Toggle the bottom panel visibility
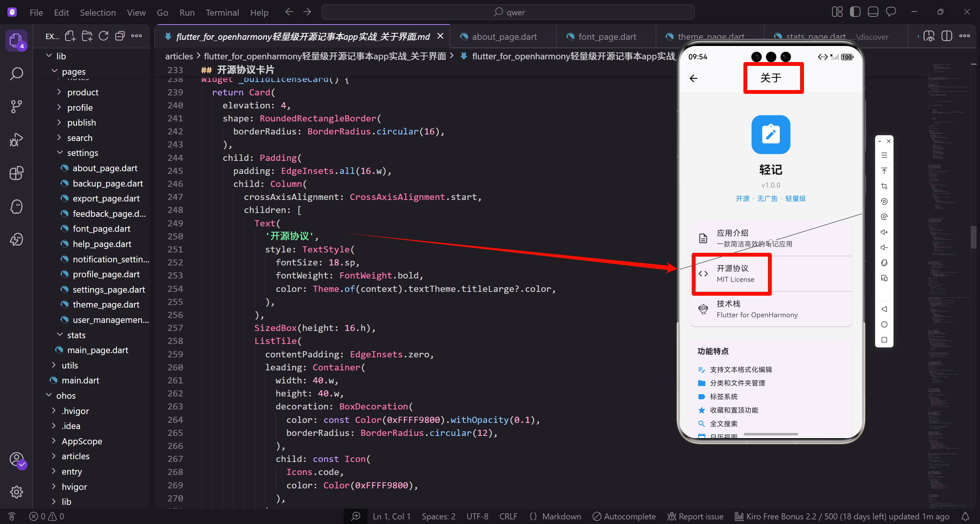 pyautogui.click(x=873, y=12)
